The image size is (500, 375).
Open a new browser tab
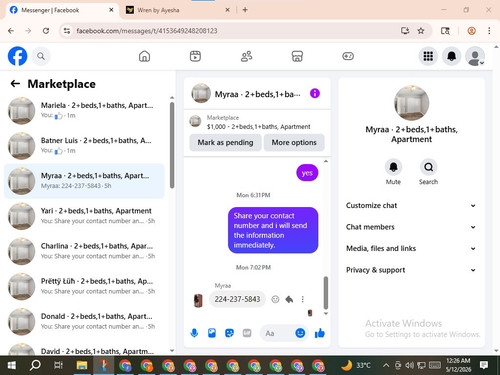pyautogui.click(x=245, y=10)
